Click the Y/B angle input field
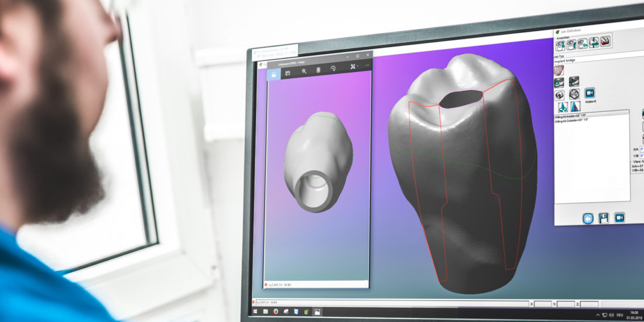644x322 pixels. pos(642,156)
